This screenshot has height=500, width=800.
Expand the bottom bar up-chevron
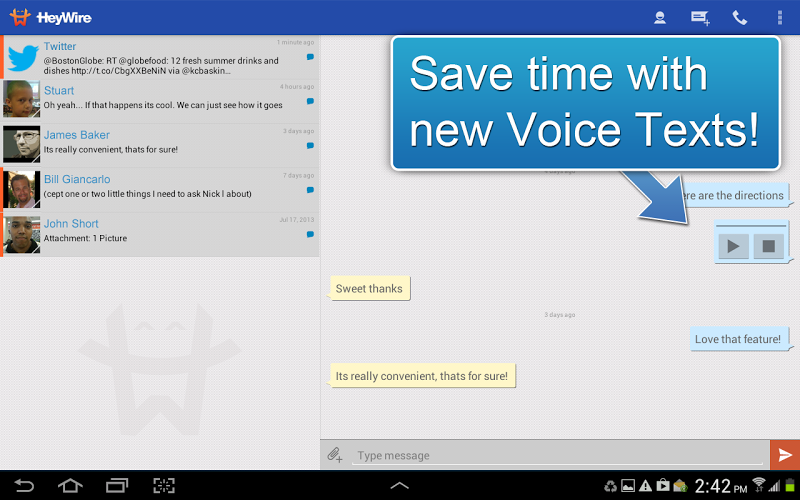pyautogui.click(x=399, y=486)
